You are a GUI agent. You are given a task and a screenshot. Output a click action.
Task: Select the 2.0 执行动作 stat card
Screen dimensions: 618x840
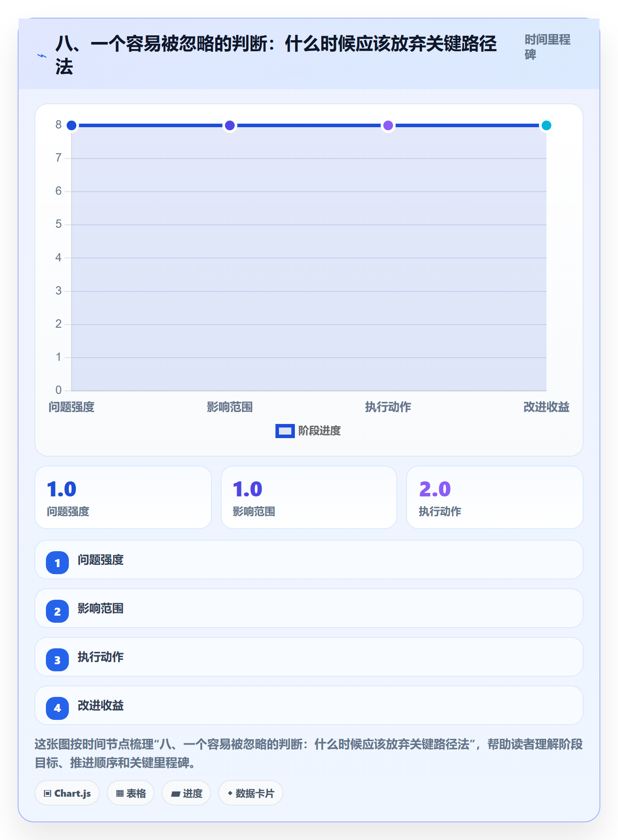[495, 497]
